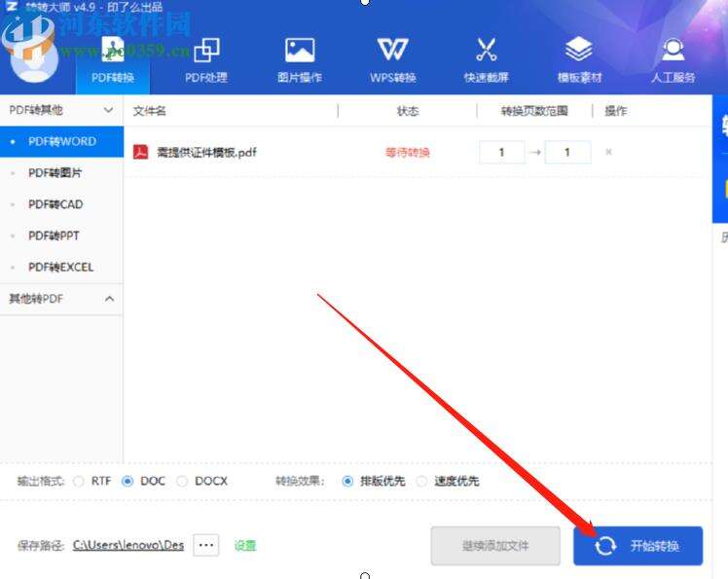Image resolution: width=728 pixels, height=579 pixels.
Task: Open the WPS转换 icon
Action: 393,50
